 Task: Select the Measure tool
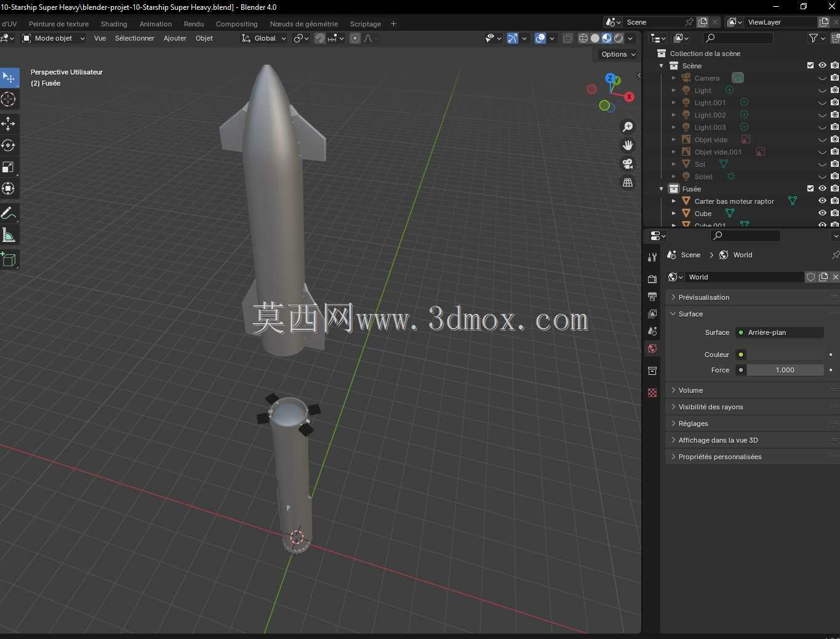tap(8, 235)
